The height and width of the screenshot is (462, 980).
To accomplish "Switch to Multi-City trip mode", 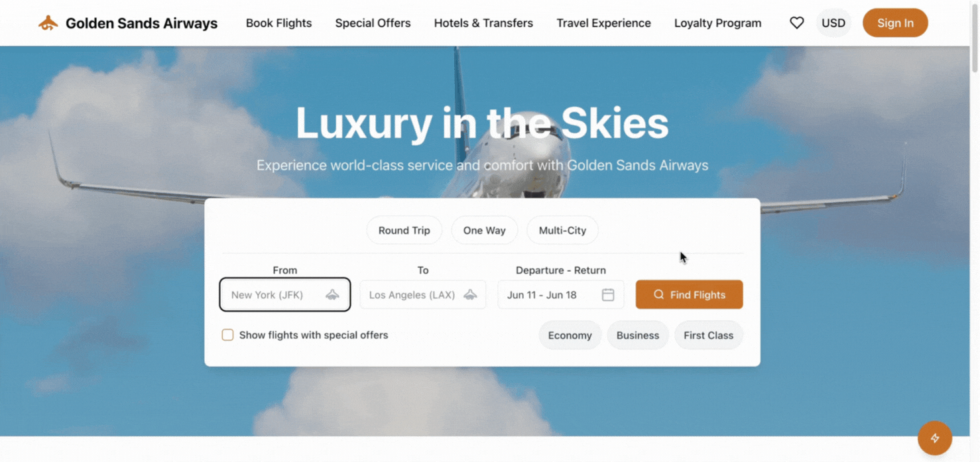I will pyautogui.click(x=562, y=230).
